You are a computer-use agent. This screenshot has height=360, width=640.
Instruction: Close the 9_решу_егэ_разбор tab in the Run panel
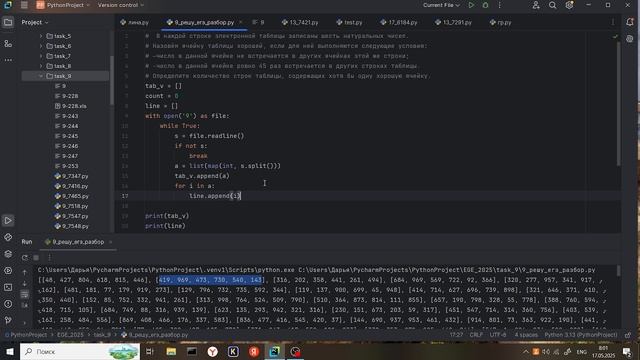[x=110, y=242]
